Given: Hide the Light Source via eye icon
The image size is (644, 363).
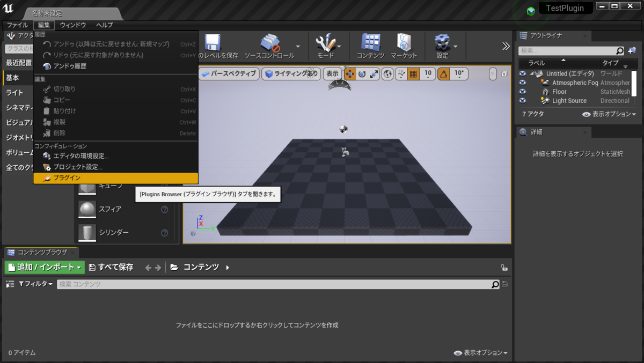Looking at the screenshot, I should point(523,100).
